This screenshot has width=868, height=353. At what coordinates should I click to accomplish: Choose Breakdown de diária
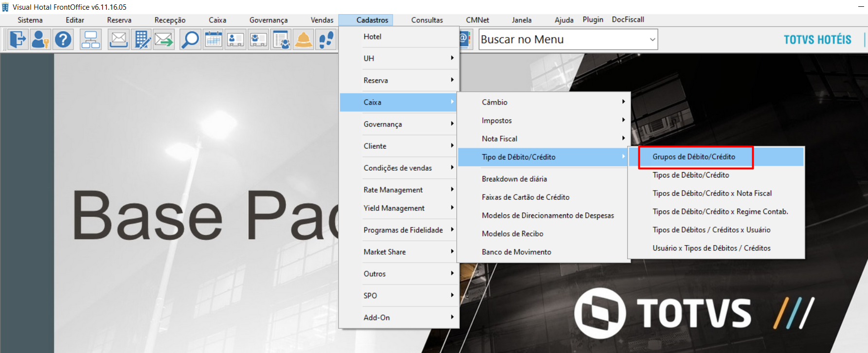(543, 179)
